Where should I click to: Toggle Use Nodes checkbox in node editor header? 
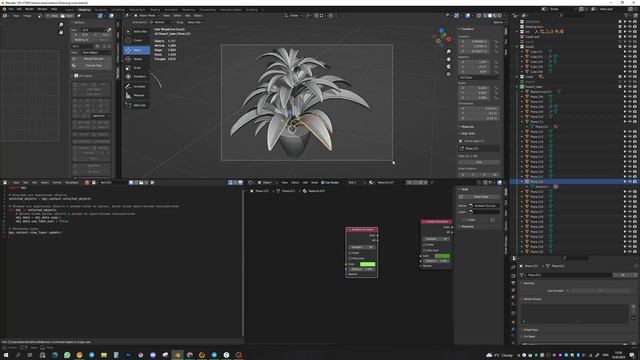click(x=323, y=182)
